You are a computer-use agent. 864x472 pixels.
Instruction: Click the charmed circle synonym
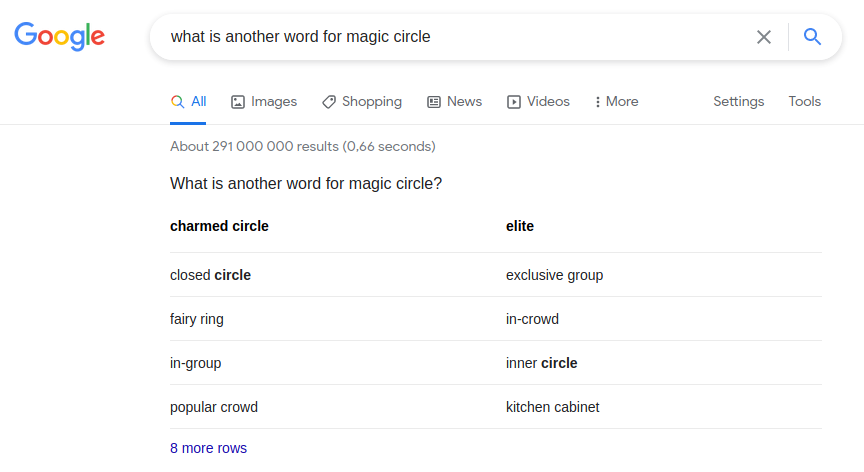(x=219, y=226)
